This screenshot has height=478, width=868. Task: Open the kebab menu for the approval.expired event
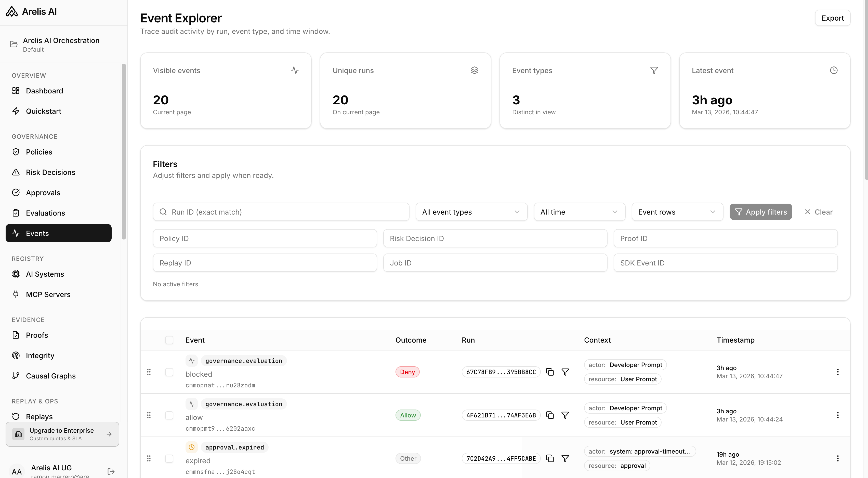pyautogui.click(x=838, y=458)
